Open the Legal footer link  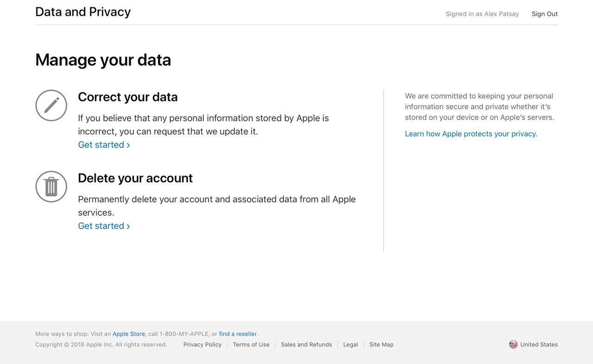351,345
